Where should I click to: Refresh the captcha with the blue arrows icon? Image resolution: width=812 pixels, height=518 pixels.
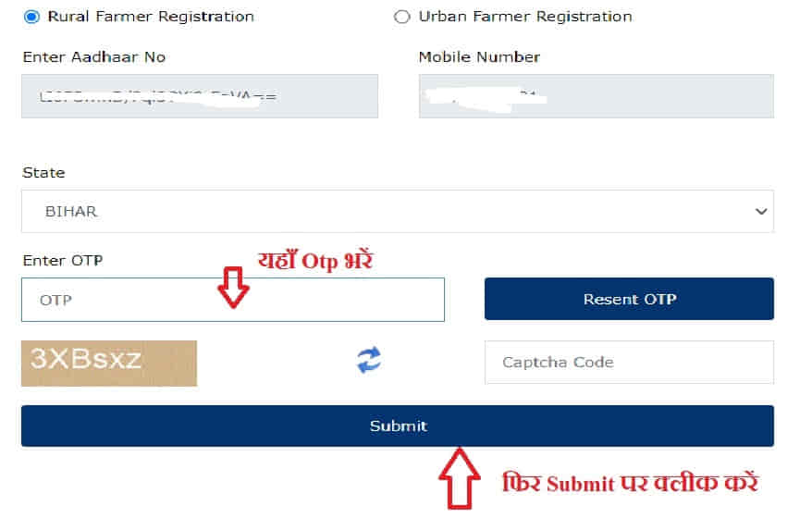[x=369, y=360]
